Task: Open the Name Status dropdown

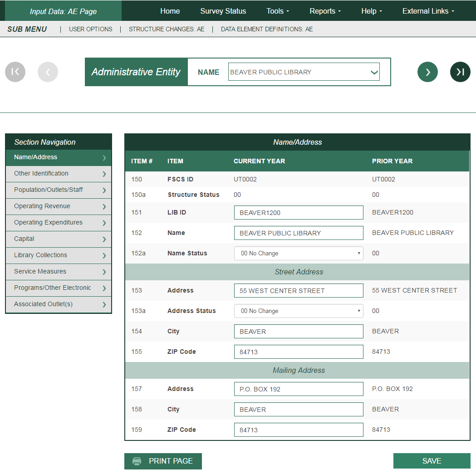Action: [299, 254]
